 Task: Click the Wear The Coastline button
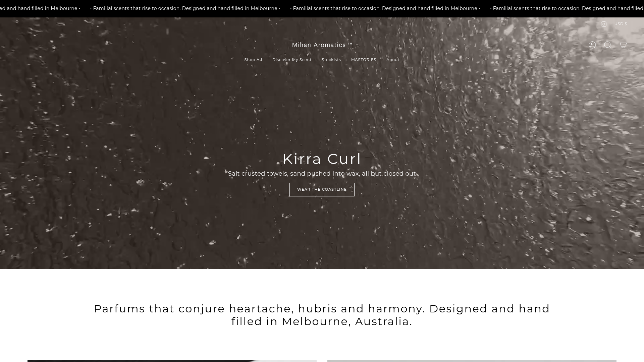point(322,189)
